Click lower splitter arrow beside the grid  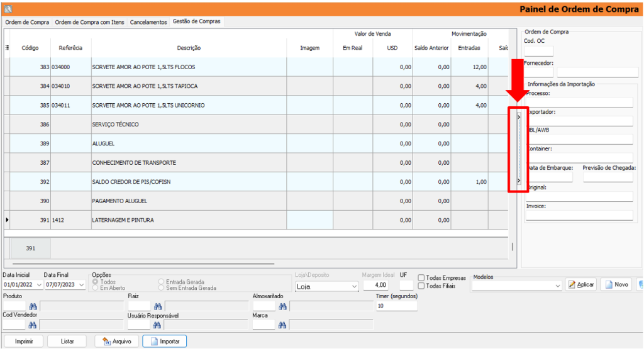[519, 181]
